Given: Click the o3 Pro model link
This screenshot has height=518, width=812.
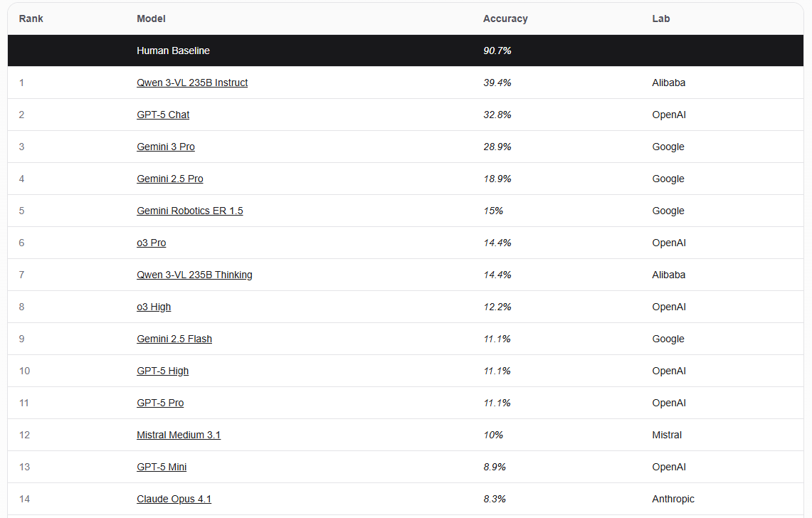Looking at the screenshot, I should (152, 243).
